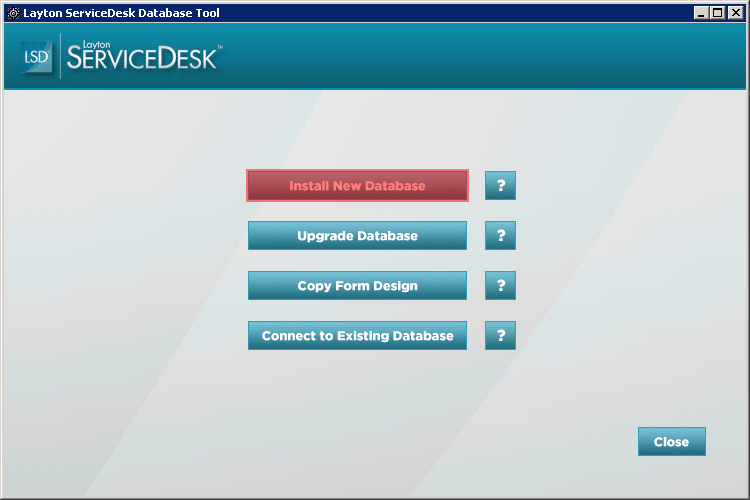The width and height of the screenshot is (750, 500).
Task: Select the Upgrade Database button
Action: 357,235
